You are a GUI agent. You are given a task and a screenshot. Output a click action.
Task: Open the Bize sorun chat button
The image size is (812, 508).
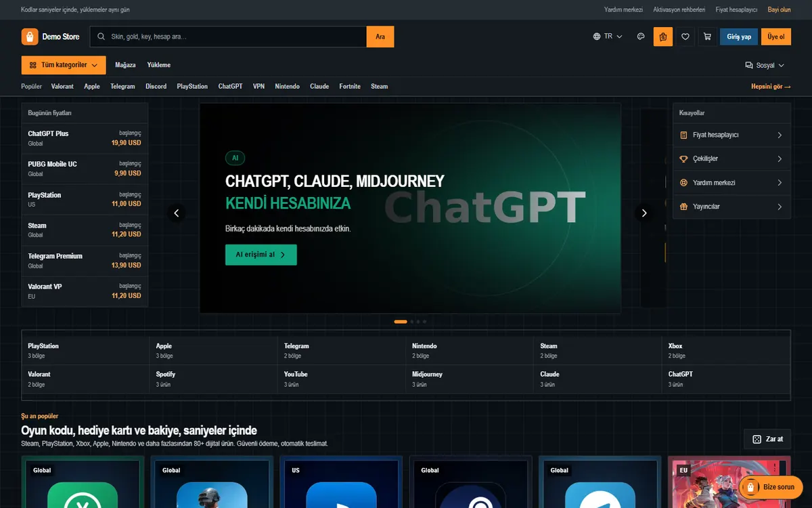coord(771,487)
